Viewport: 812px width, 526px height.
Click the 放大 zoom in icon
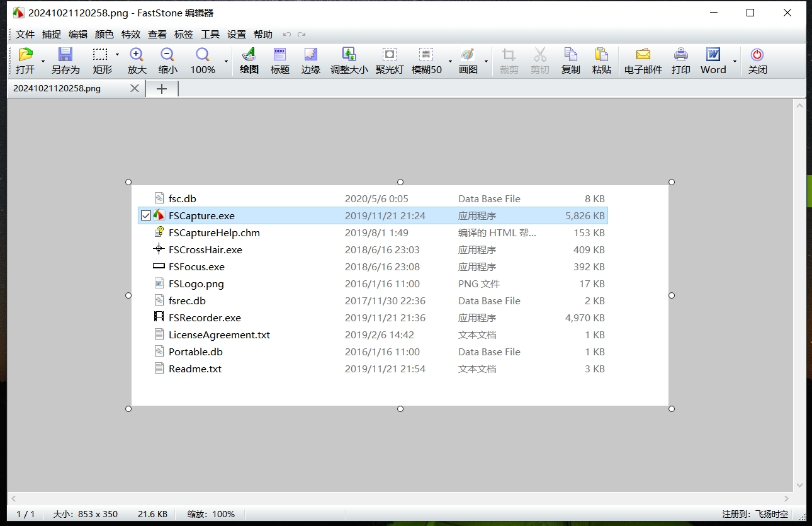[137, 55]
